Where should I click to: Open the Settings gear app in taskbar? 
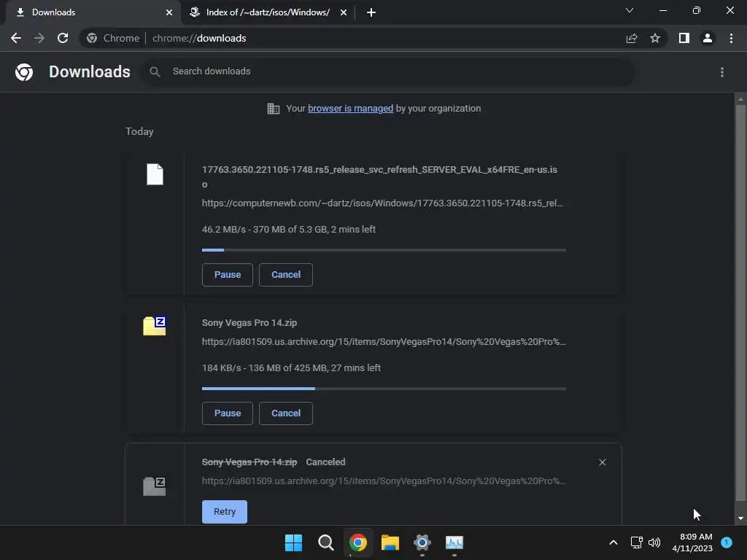click(422, 542)
